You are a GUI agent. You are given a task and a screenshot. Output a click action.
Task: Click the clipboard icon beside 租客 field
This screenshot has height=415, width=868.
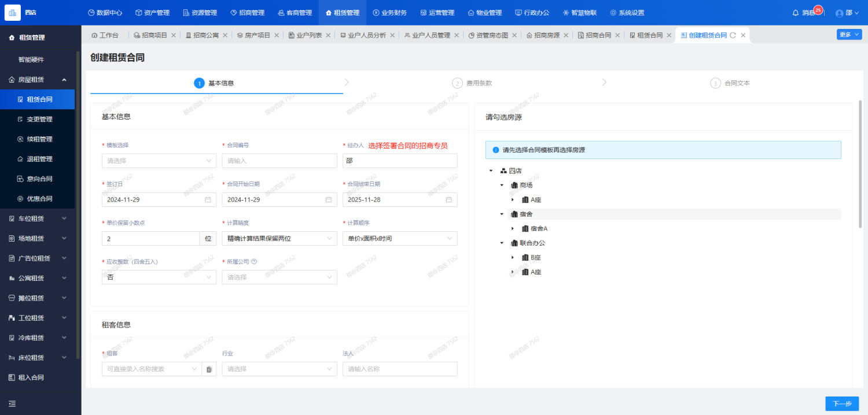tap(209, 369)
